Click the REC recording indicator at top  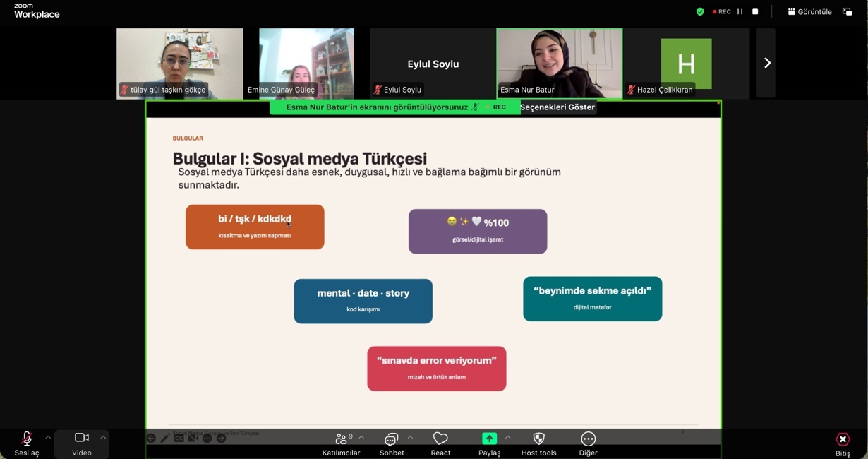(x=722, y=12)
